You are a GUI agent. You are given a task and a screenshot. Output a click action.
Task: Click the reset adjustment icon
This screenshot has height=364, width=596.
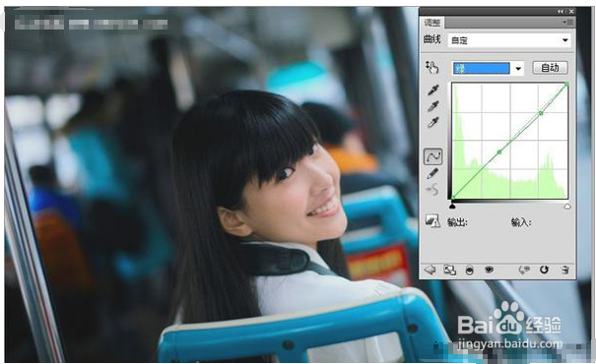(x=544, y=270)
